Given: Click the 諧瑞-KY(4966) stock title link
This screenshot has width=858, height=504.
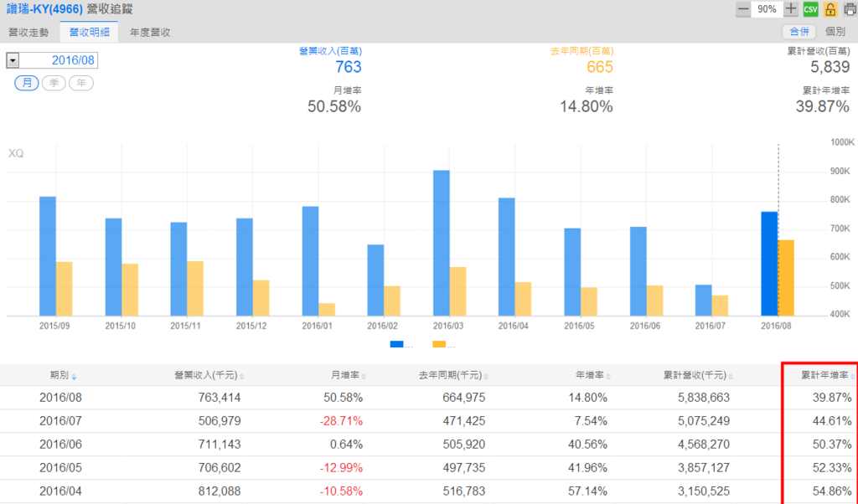Looking at the screenshot, I should 44,9.
